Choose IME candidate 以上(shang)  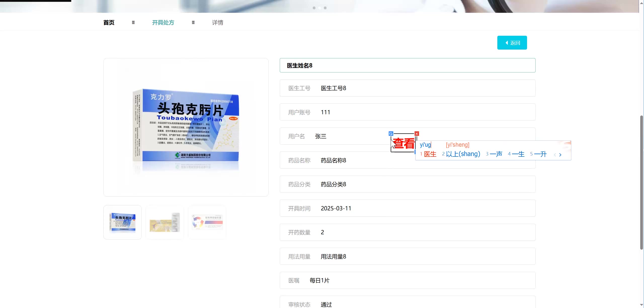tap(463, 154)
